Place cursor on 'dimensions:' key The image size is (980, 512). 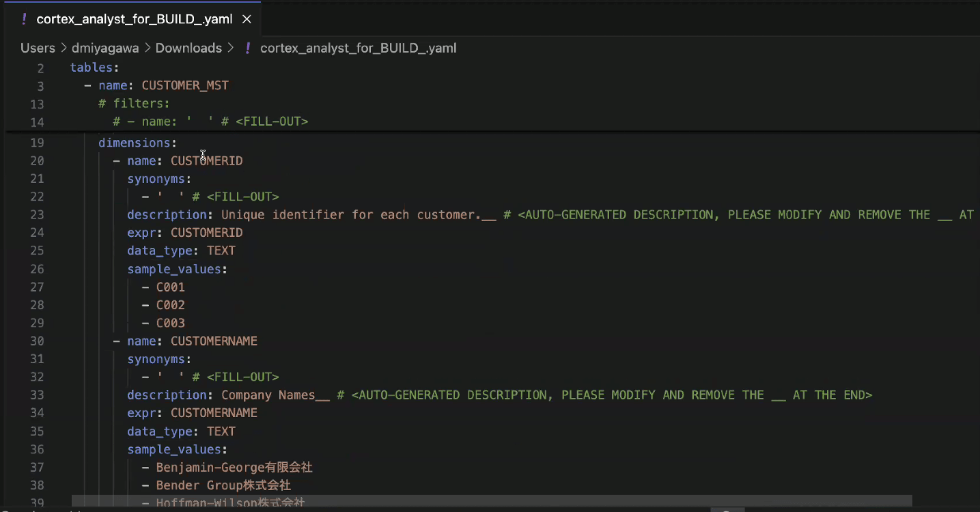pyautogui.click(x=137, y=143)
